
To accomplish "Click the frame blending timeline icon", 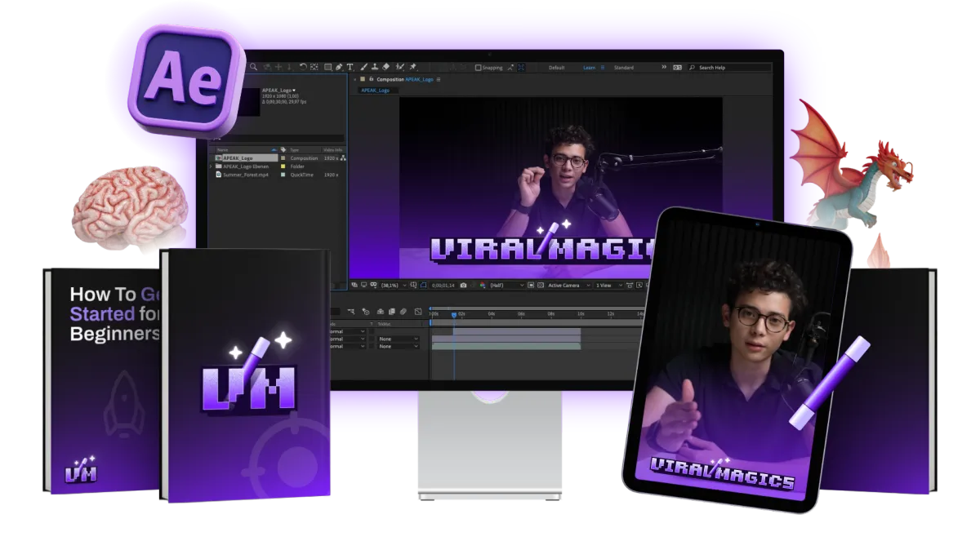I will tap(392, 312).
